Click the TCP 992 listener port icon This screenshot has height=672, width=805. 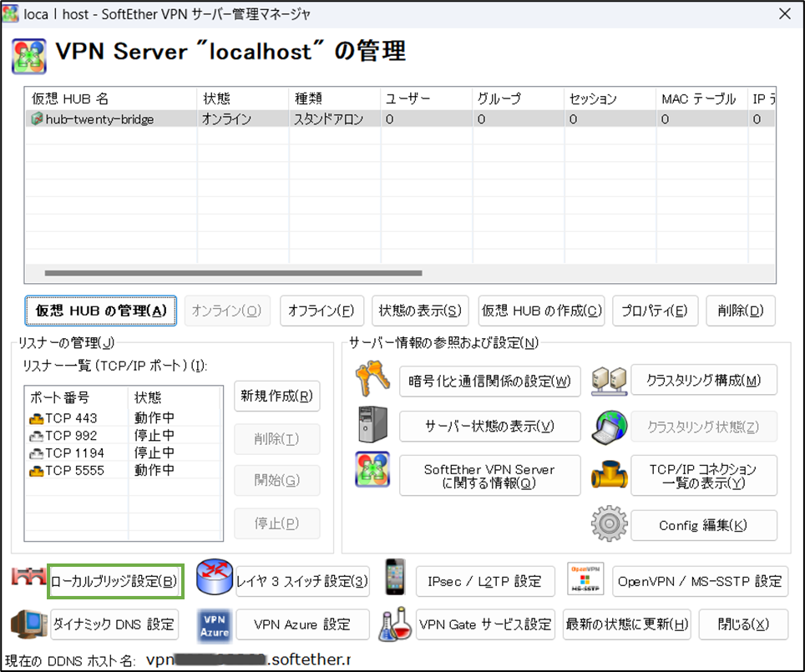click(x=37, y=437)
